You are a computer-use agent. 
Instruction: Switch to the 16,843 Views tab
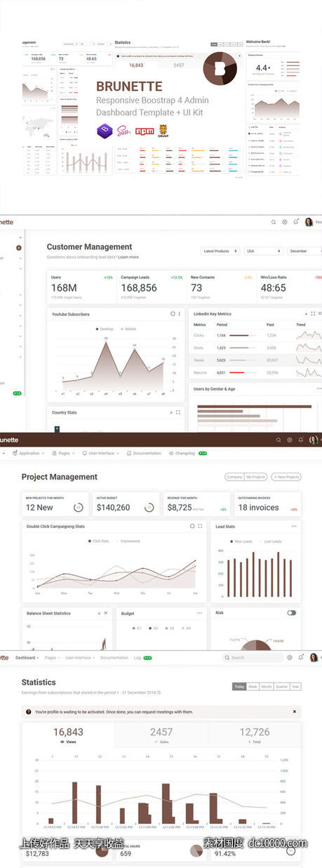click(x=68, y=736)
